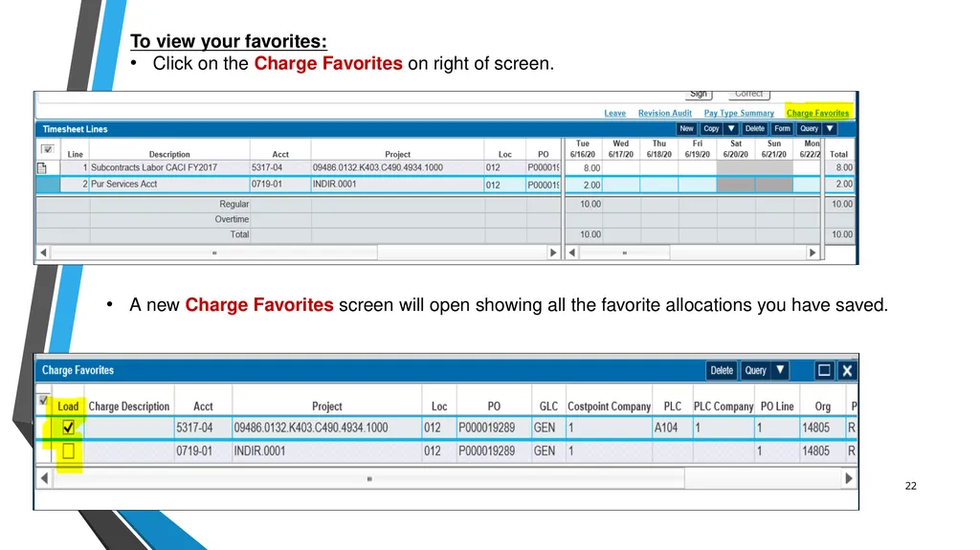Click right arrow of Charge Favorites scrollbar

tap(848, 478)
